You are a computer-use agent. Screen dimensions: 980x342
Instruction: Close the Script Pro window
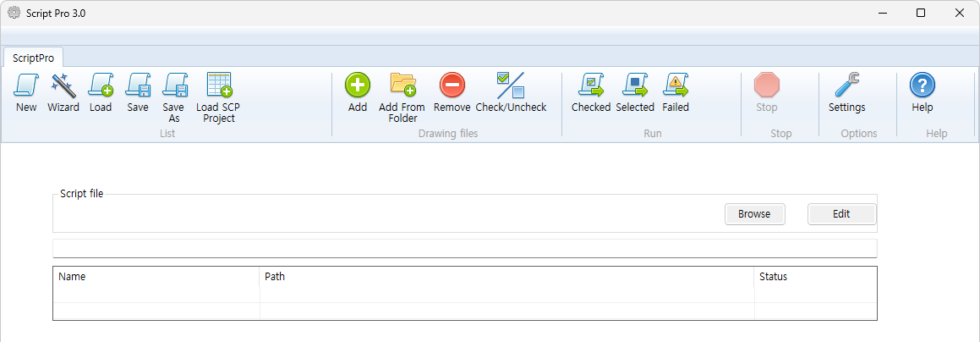[x=960, y=13]
